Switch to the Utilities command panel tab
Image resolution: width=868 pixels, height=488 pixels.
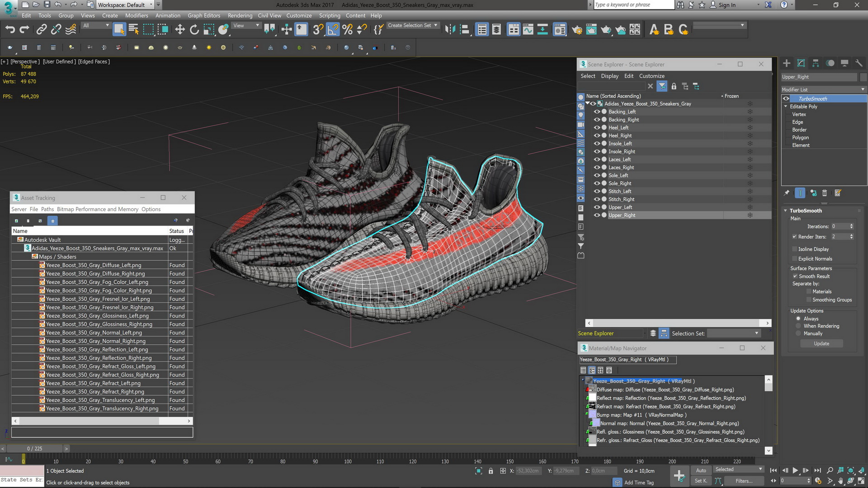coord(859,63)
